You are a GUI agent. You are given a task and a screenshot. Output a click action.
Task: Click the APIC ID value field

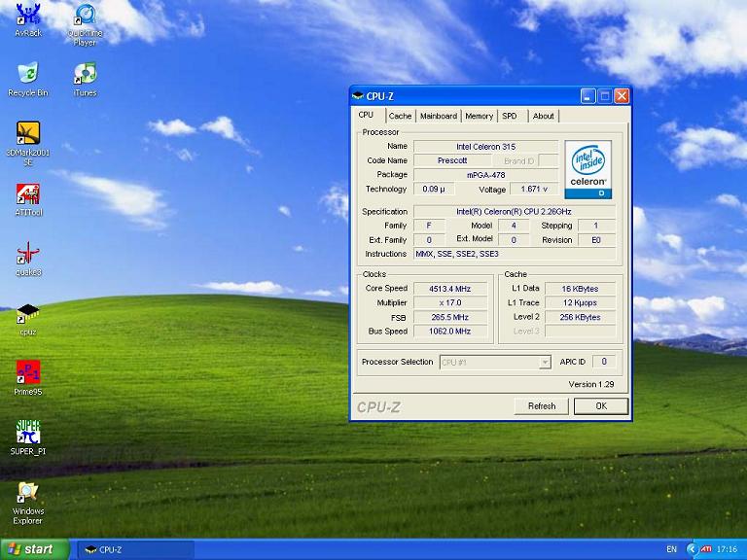click(x=604, y=362)
